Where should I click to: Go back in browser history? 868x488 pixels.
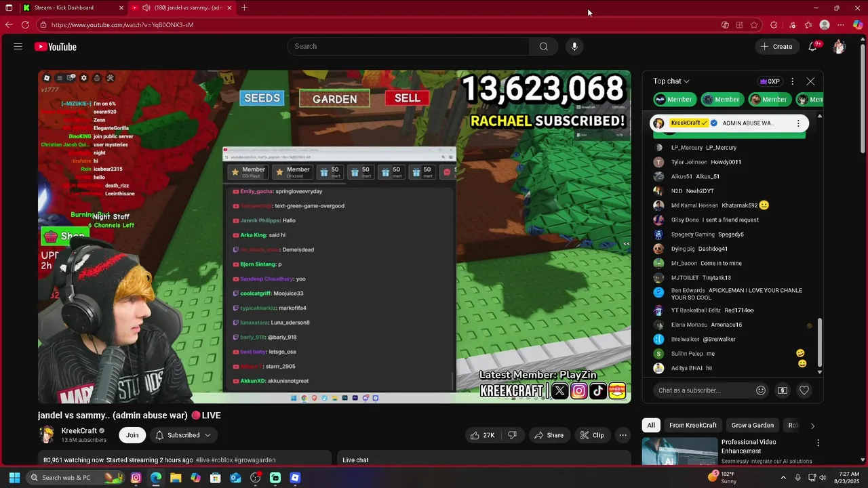(8, 24)
